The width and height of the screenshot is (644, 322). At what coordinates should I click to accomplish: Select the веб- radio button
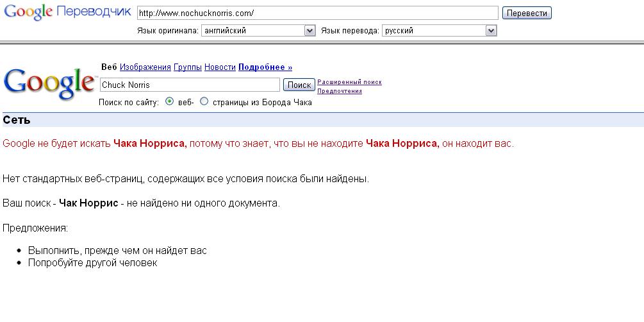pos(169,101)
